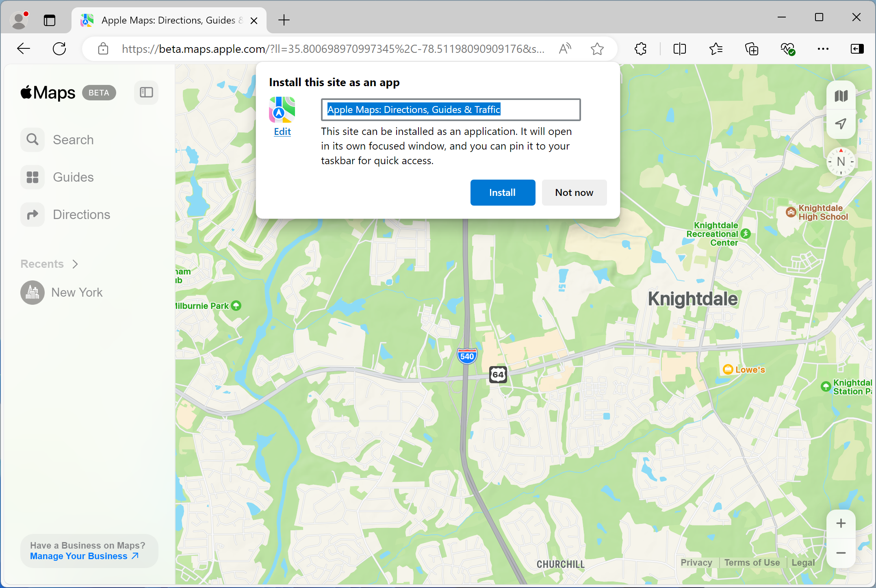
Task: Reset map orientation with the compass
Action: coord(841,161)
